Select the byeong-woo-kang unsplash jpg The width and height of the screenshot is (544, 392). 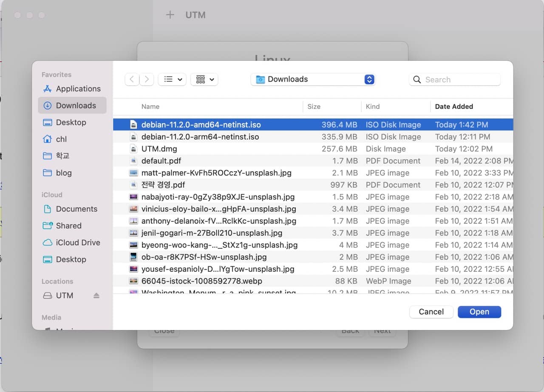[313, 245]
